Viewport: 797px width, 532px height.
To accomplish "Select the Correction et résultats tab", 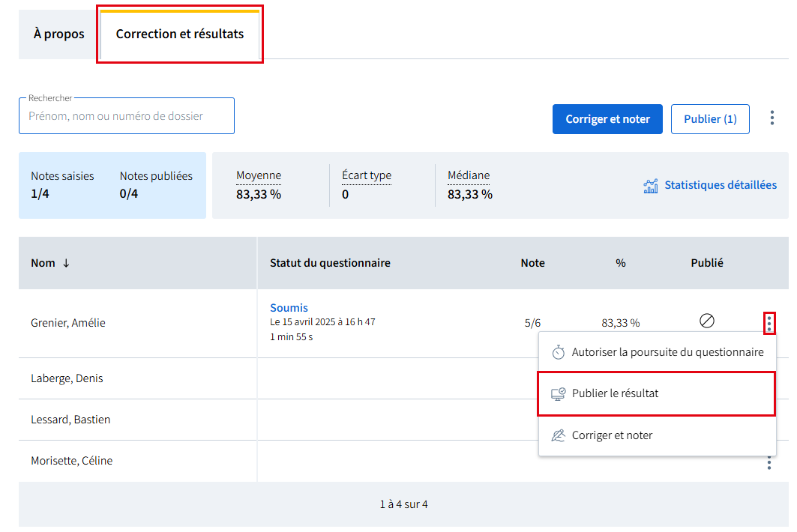I will point(180,34).
